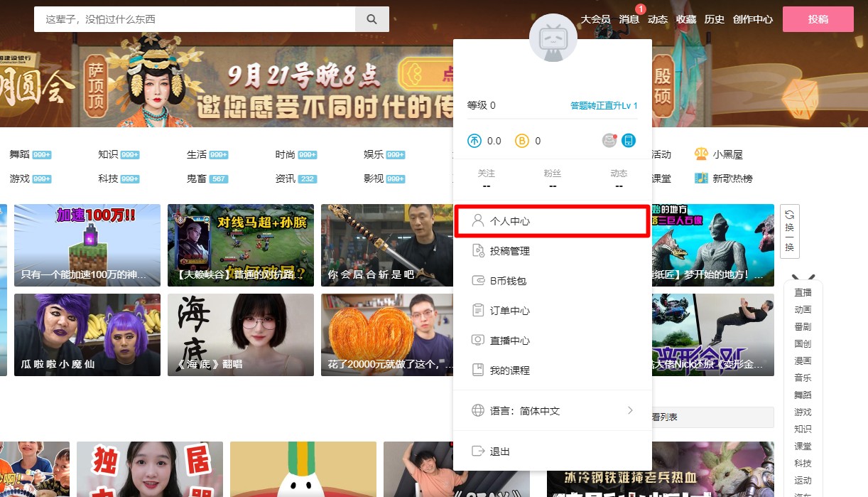Open the 瓜啦啦小魔仙 video thumbnail
Image resolution: width=868 pixels, height=497 pixels.
tap(87, 334)
